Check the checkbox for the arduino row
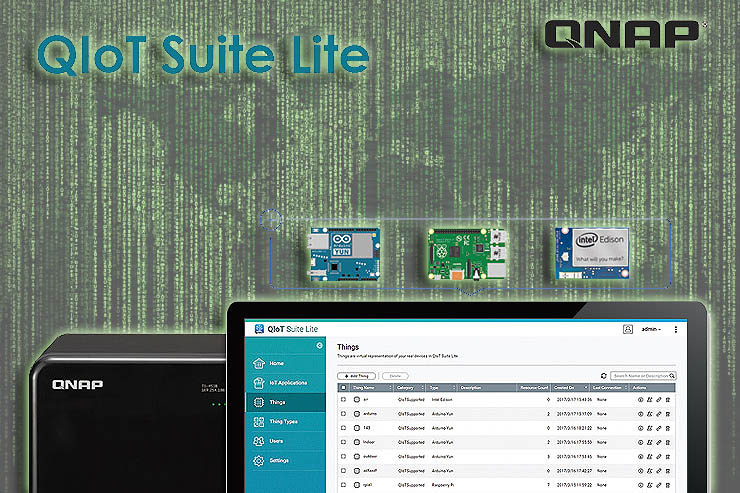Screen dimensions: 740x493 click(343, 412)
